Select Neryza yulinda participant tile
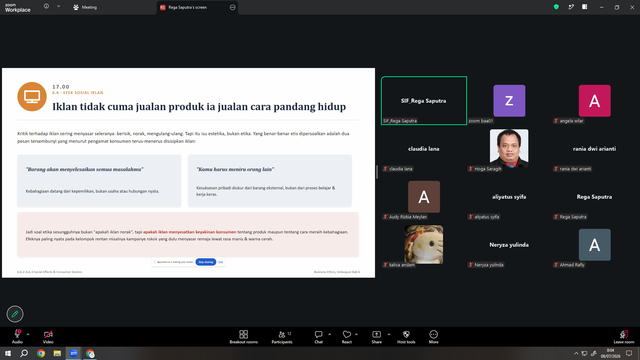The height and width of the screenshot is (360, 640). [x=509, y=245]
